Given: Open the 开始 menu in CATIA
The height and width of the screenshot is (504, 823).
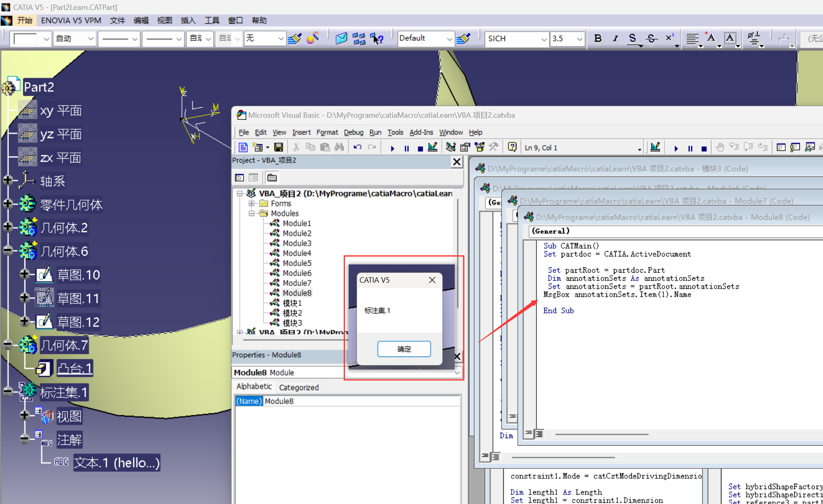Looking at the screenshot, I should pyautogui.click(x=24, y=20).
